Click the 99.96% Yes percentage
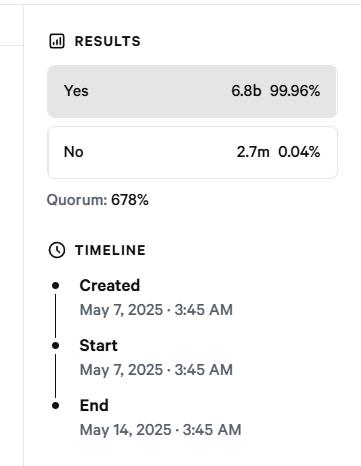This screenshot has width=361, height=466. (295, 91)
